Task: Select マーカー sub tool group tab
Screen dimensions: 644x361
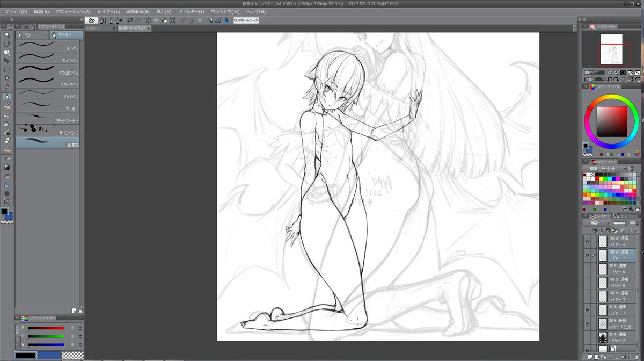Action: (x=67, y=35)
